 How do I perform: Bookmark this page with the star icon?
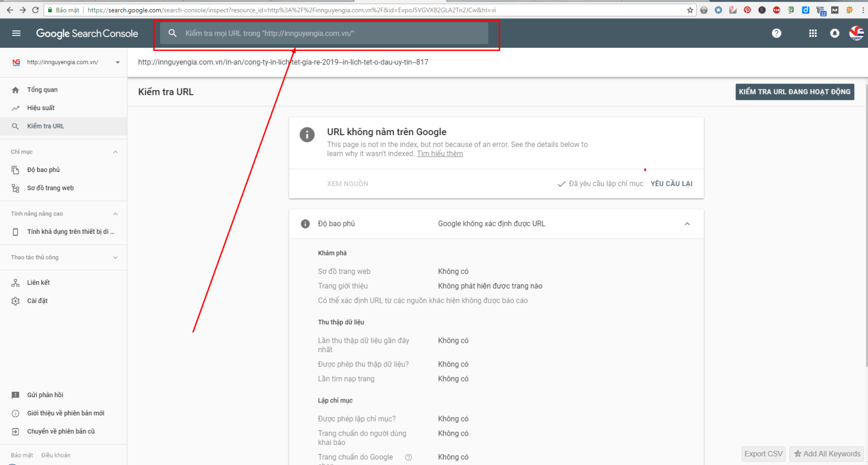(690, 10)
